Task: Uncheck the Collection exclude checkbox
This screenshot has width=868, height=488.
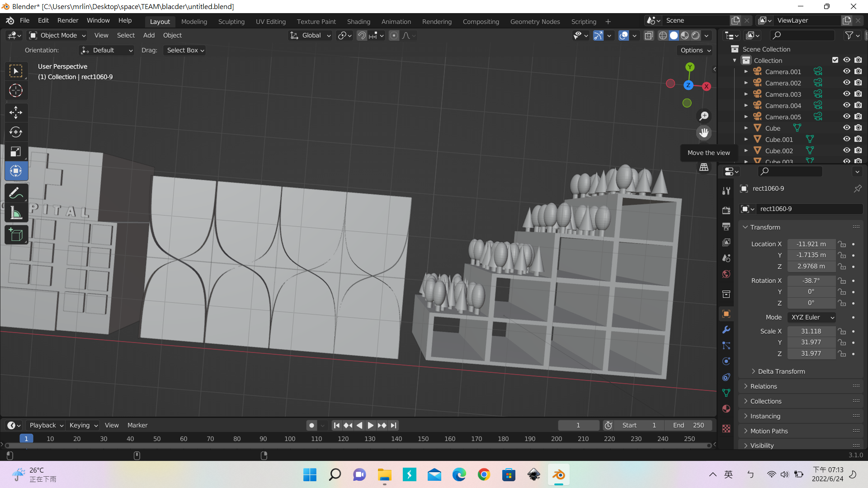Action: (835, 60)
